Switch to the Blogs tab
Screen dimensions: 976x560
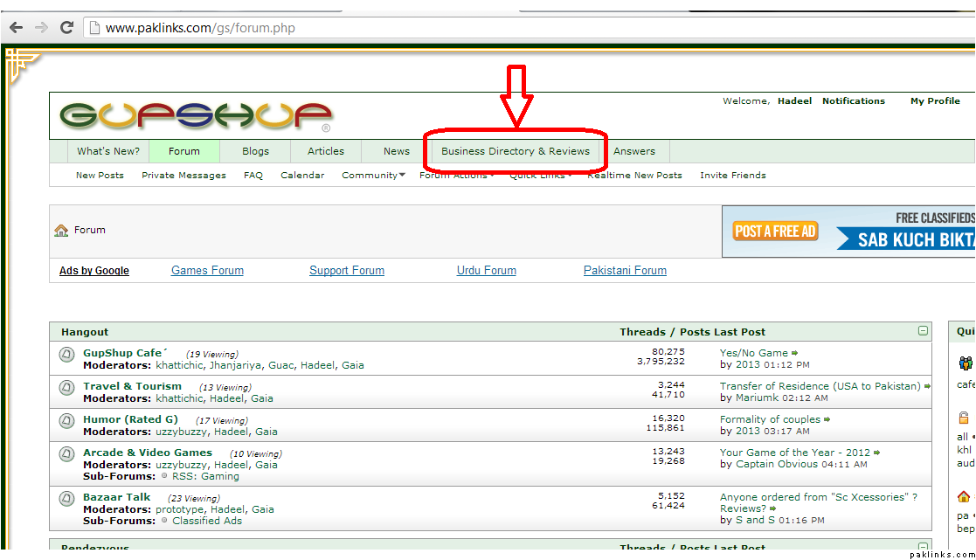point(255,151)
